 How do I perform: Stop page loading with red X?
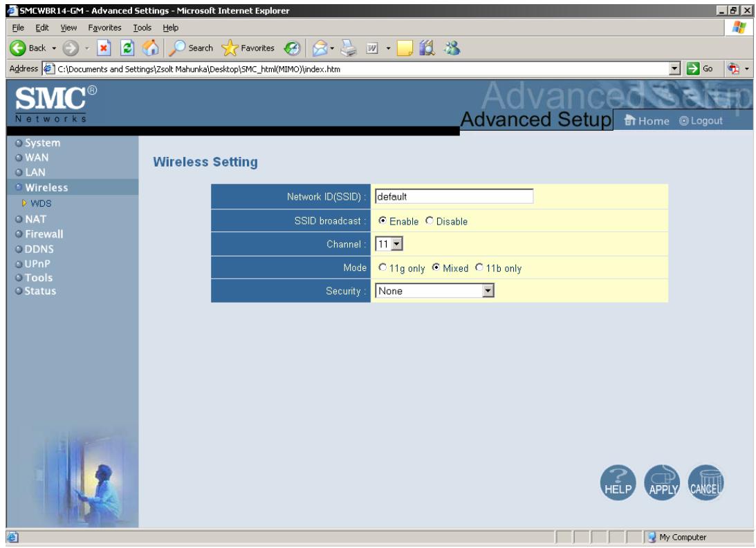104,48
